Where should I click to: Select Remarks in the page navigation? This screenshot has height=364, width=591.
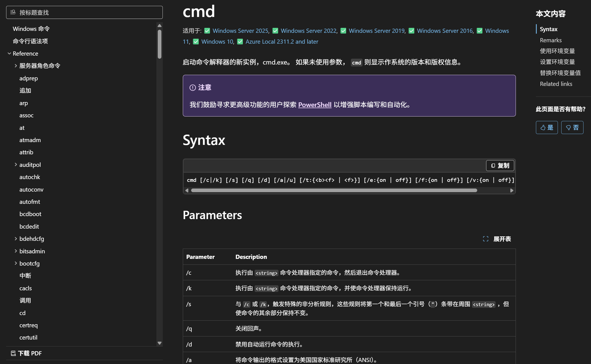tap(550, 40)
